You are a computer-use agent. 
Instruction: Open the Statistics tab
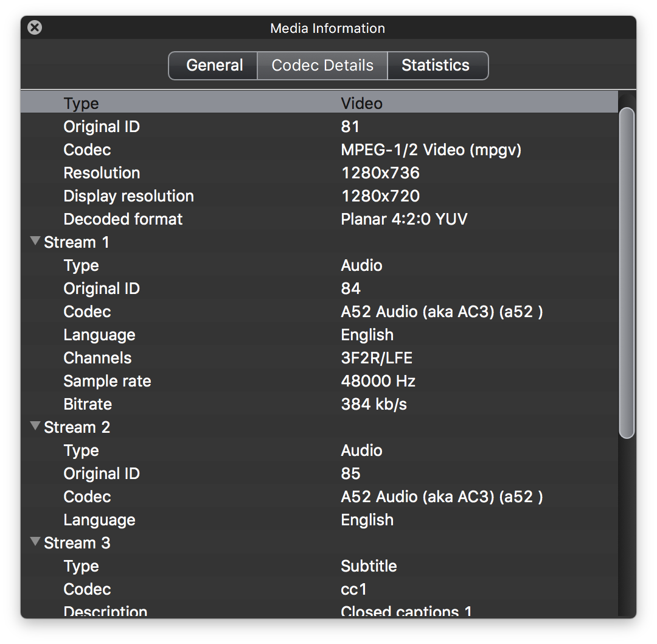coord(438,65)
